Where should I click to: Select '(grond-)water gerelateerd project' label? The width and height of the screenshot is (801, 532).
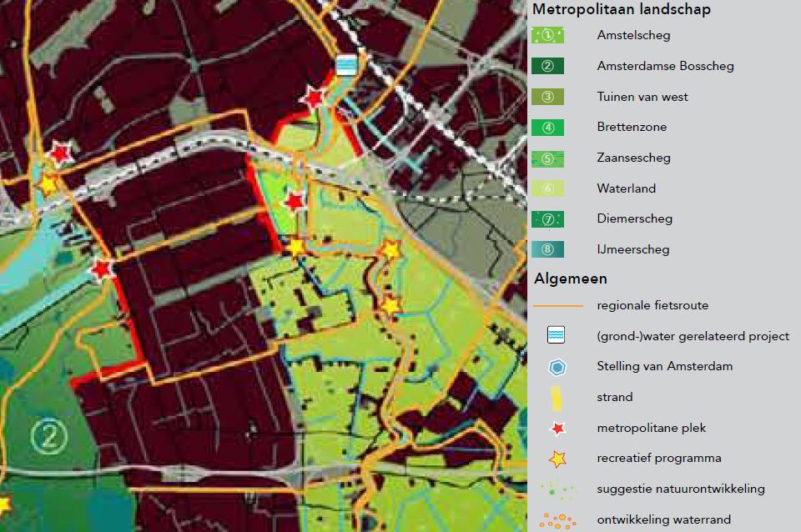(693, 336)
